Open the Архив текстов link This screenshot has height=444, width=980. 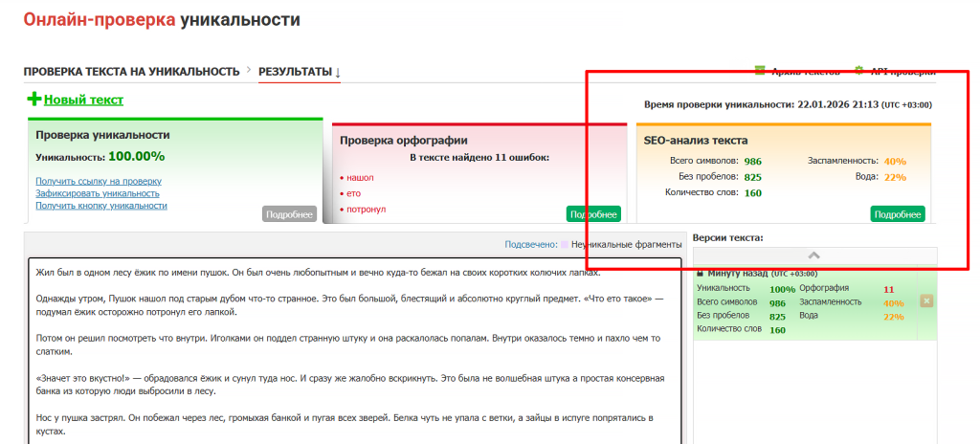[806, 72]
